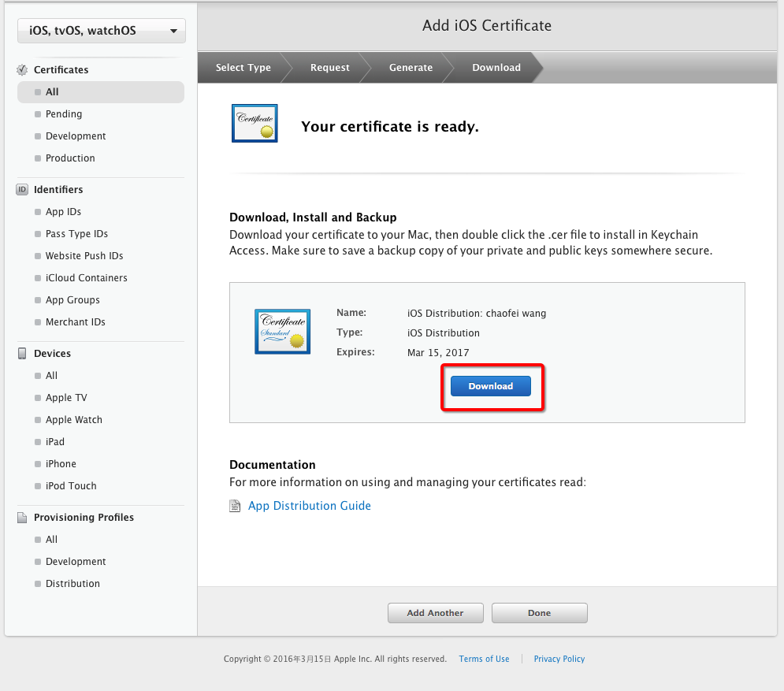Select iPhone under the Devices section
The image size is (784, 691).
coord(61,463)
